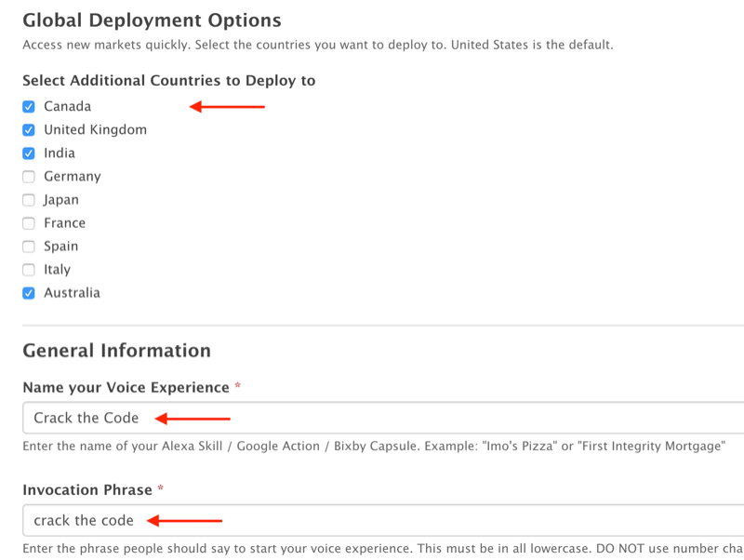Click the Australia label text
The image size is (744, 560).
tap(73, 293)
